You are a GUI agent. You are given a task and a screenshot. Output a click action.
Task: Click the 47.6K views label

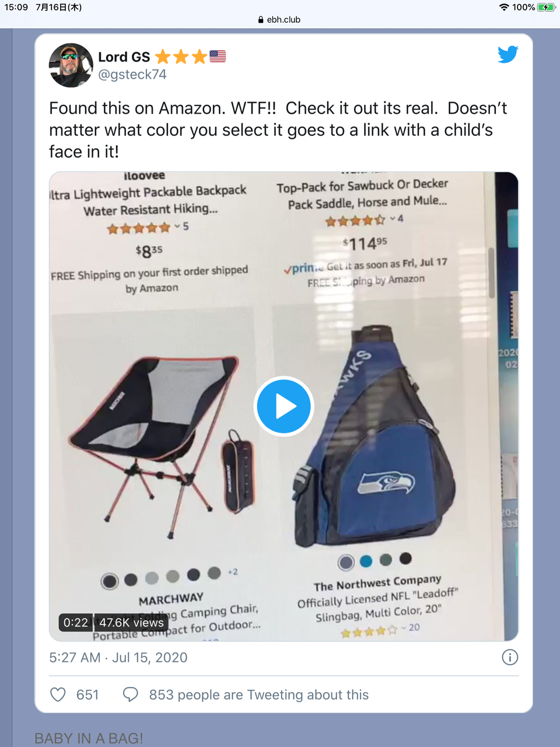coord(131,623)
